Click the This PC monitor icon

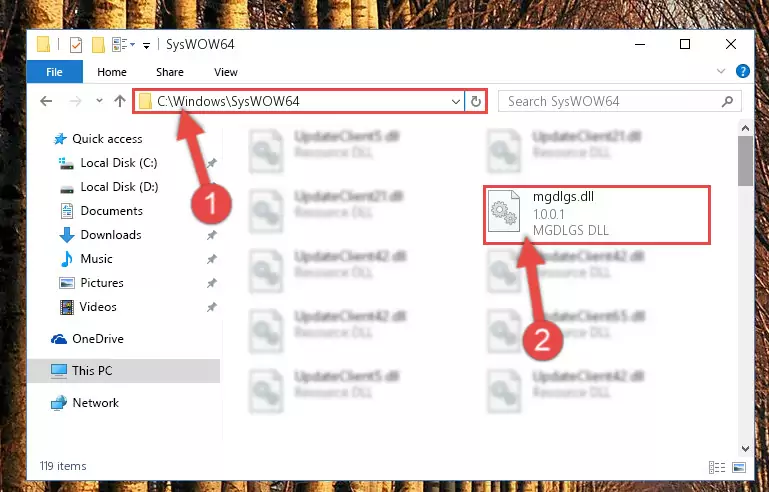click(x=59, y=371)
